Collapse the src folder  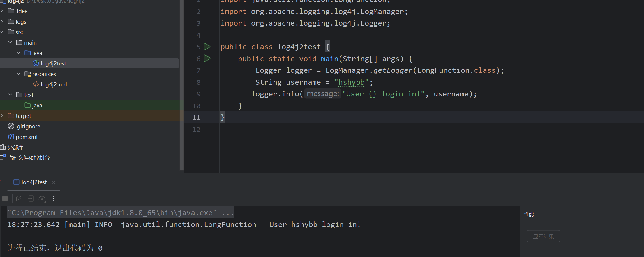pos(2,32)
